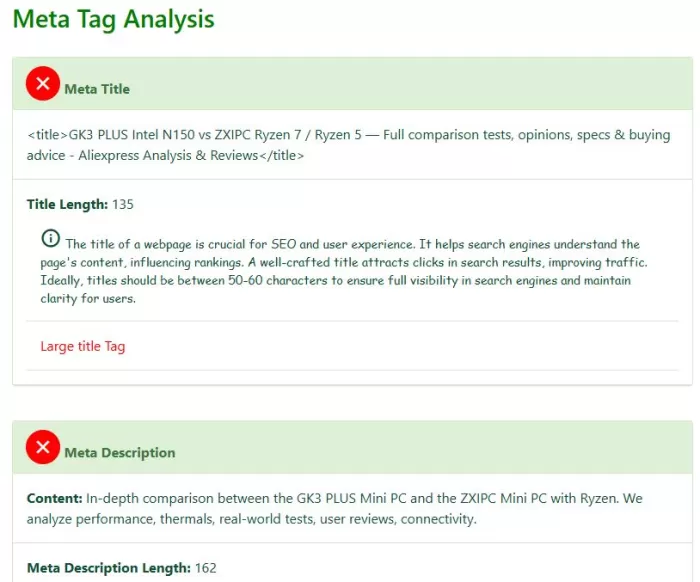Click the title length value 135
The width and height of the screenshot is (700, 582).
tap(123, 204)
